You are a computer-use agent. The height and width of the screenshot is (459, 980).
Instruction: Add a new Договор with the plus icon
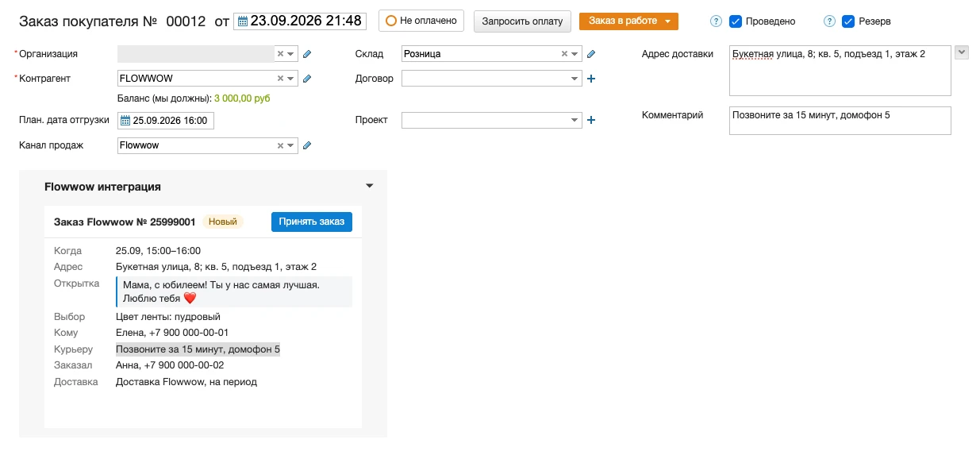pos(590,79)
